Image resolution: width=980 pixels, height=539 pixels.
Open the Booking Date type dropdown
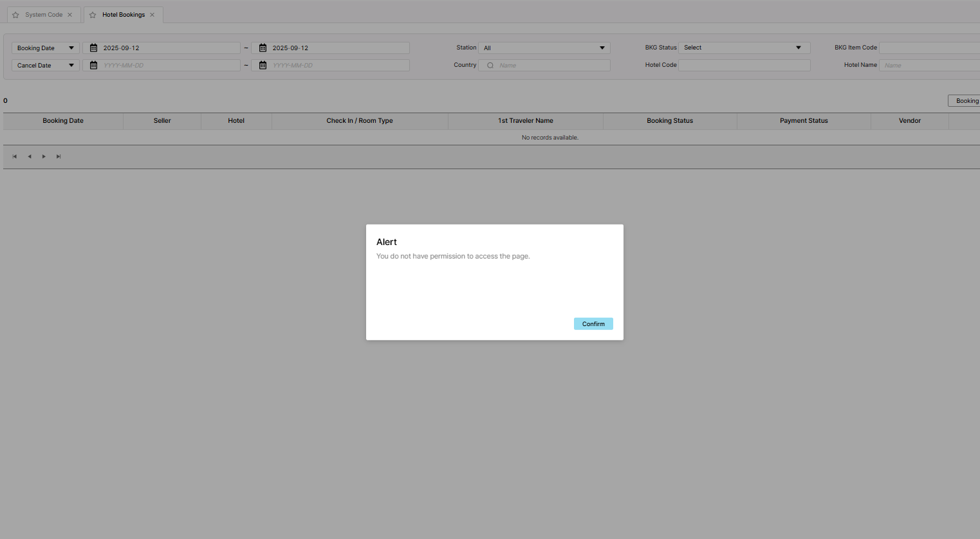click(x=46, y=48)
